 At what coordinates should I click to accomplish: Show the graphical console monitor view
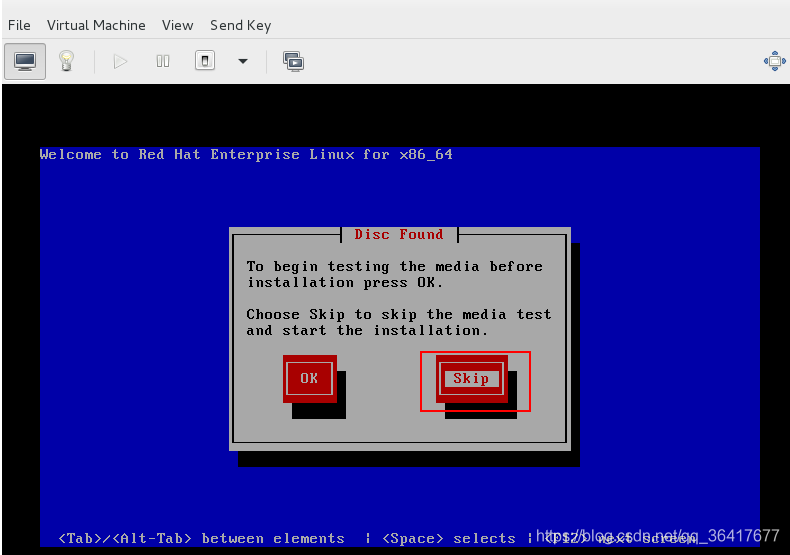pyautogui.click(x=25, y=61)
